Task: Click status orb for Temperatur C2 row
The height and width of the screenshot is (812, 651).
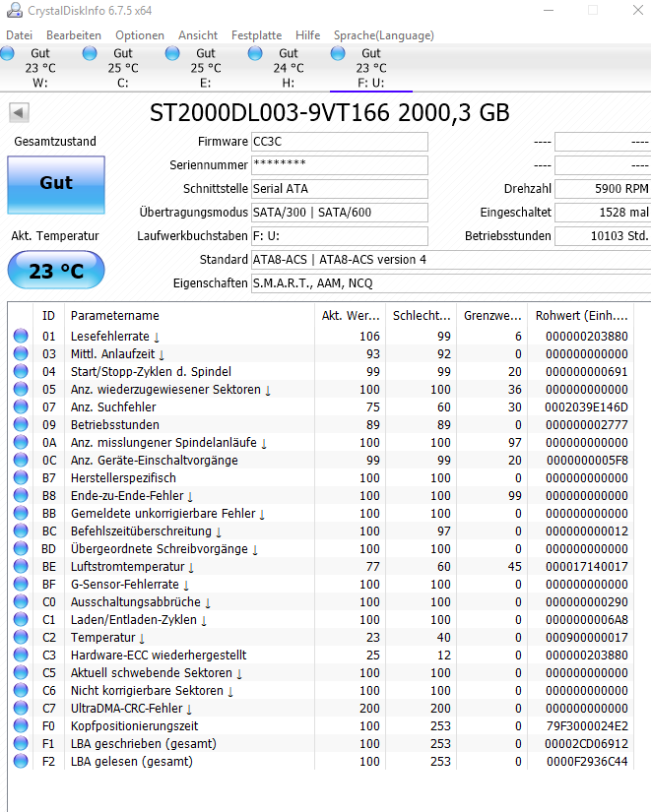Action: 21,637
